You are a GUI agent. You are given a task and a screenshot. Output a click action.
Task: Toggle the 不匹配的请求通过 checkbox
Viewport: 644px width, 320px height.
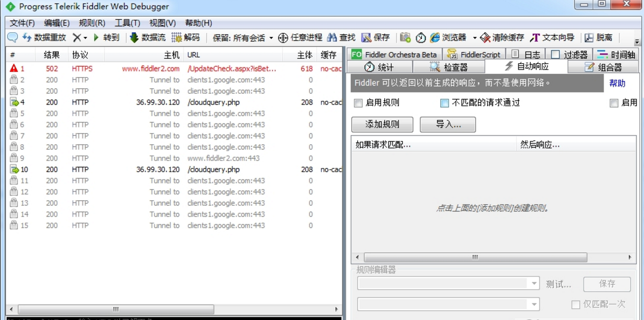pyautogui.click(x=445, y=103)
